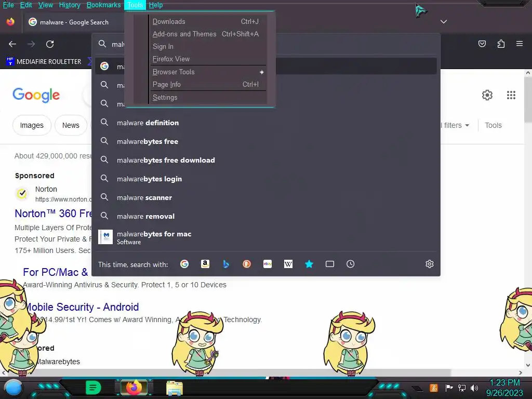The height and width of the screenshot is (399, 532).
Task: Click Firefox taskbar button
Action: point(134,388)
